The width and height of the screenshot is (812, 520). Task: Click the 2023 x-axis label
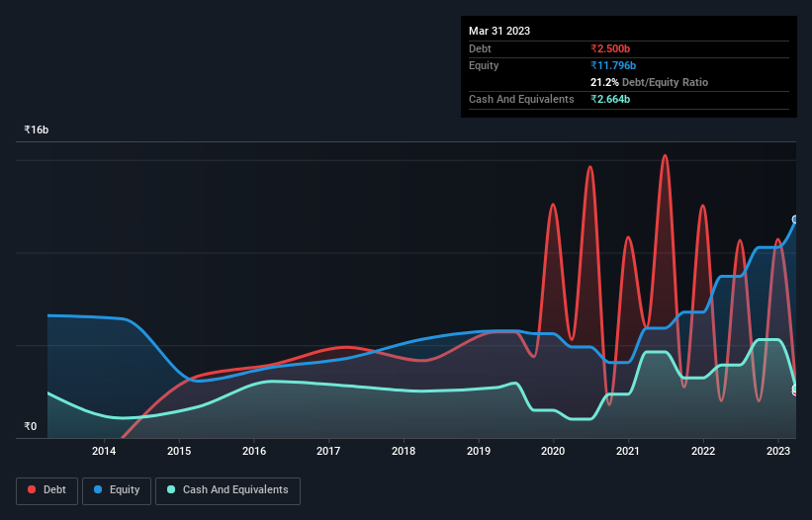777,451
